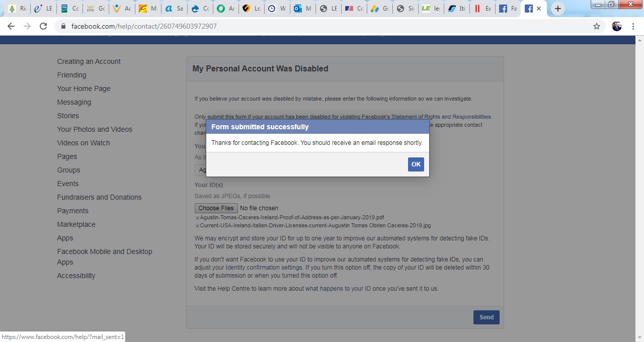644x342 pixels.
Task: Open Fundraisers and Donations topic
Action: (x=99, y=197)
